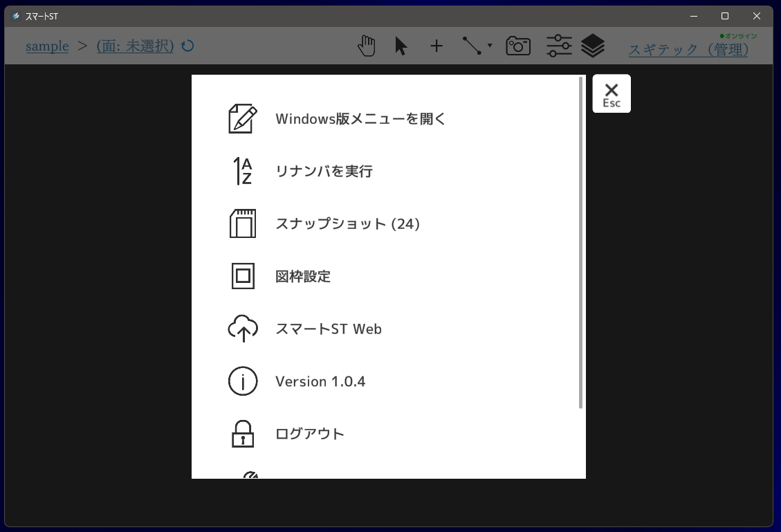
Task: Click the menu's vertical scrollbar
Action: point(580,242)
